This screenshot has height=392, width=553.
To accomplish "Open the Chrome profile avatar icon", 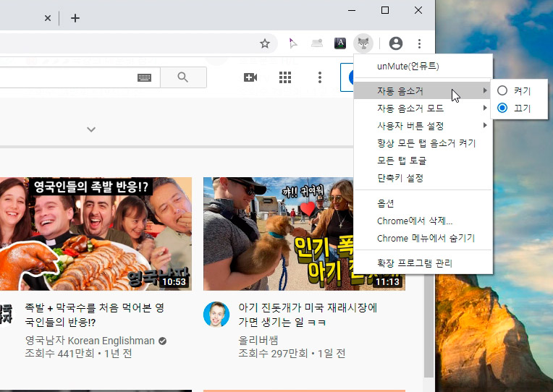I will (396, 43).
